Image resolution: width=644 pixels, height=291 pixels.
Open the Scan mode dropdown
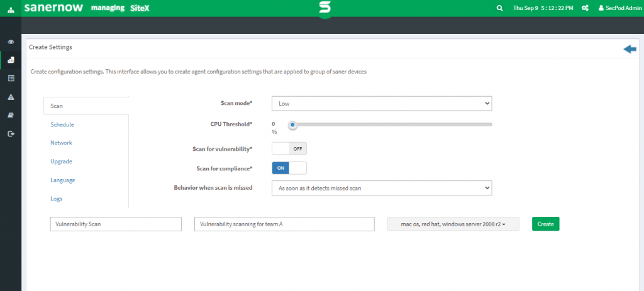click(x=381, y=103)
